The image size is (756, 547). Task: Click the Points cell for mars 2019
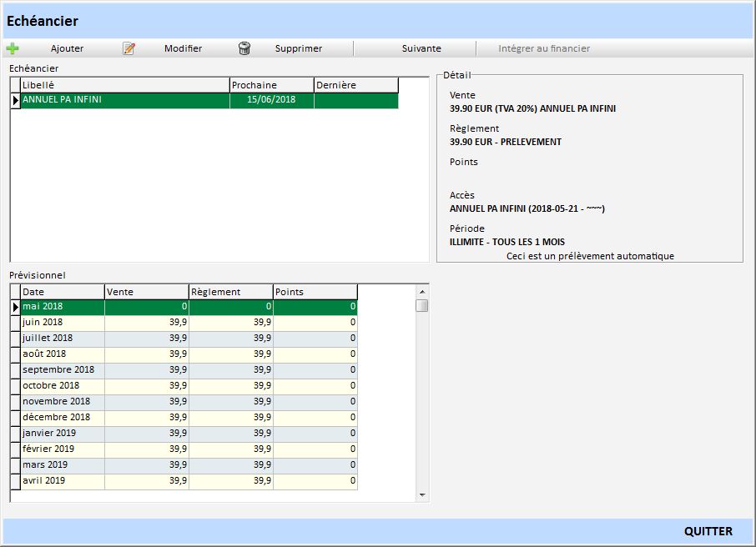pos(315,465)
